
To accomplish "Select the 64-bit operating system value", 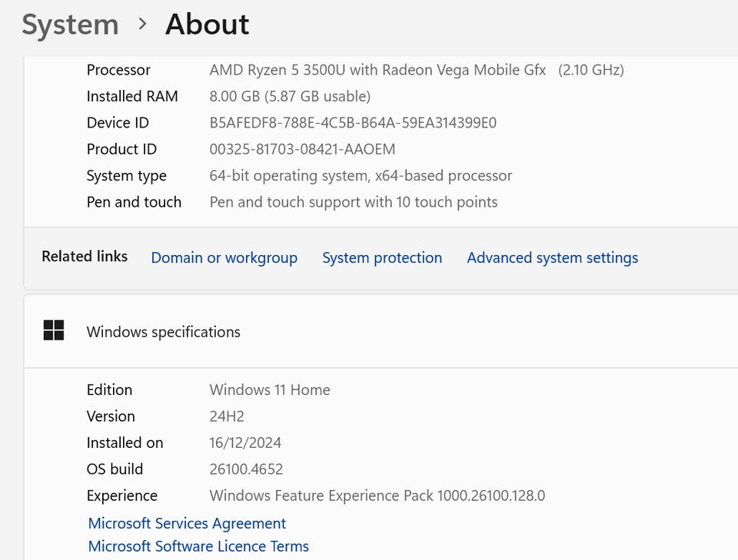I will point(361,176).
